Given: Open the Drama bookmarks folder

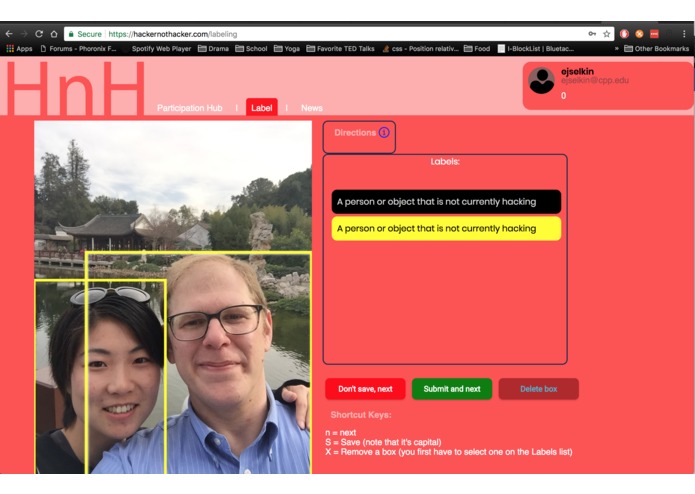Looking at the screenshot, I should [213, 49].
